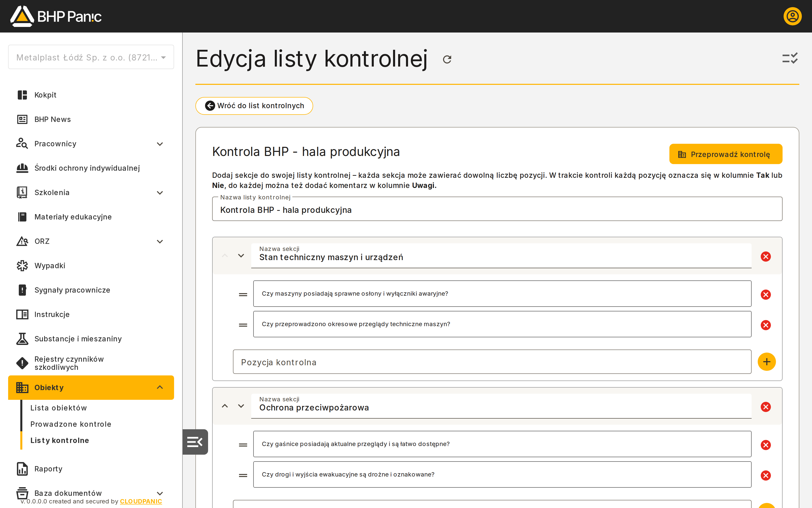Edit item 'Czy drogi i wyjścia ewakuacyjne'
The width and height of the screenshot is (812, 508).
coord(502,474)
